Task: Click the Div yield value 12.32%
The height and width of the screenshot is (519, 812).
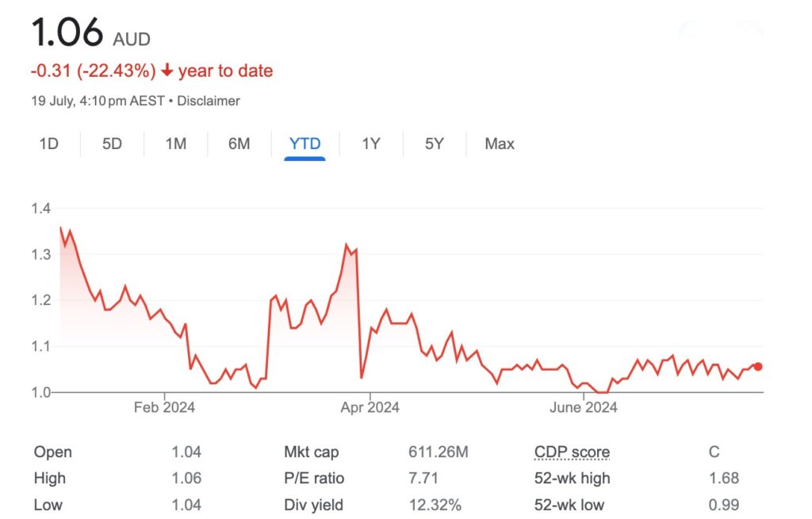Action: [435, 505]
